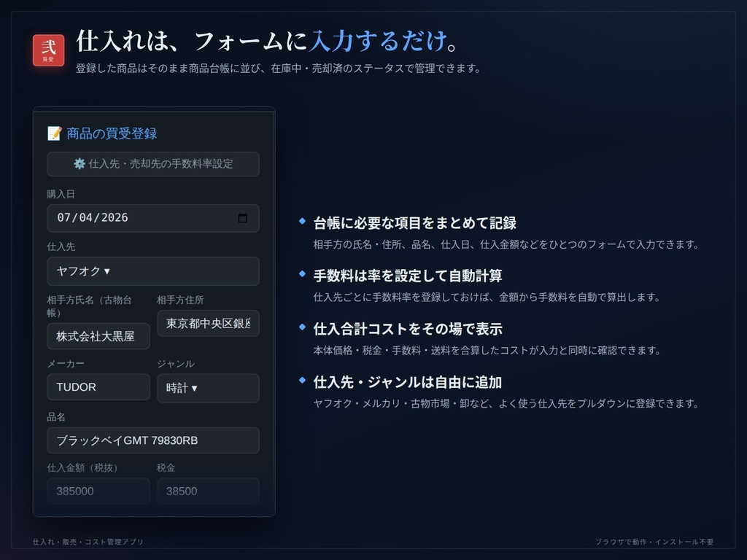Click the 相手方住所 field with 東京都中央区銀座
This screenshot has width=747, height=560.
point(208,323)
